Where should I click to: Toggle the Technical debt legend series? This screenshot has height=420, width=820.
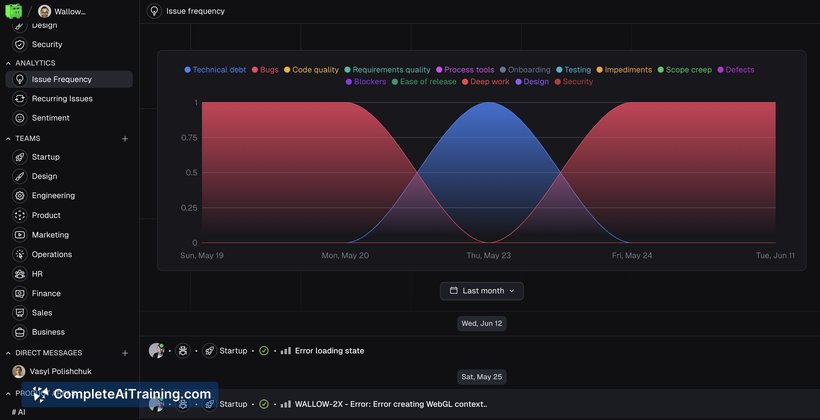pyautogui.click(x=215, y=70)
